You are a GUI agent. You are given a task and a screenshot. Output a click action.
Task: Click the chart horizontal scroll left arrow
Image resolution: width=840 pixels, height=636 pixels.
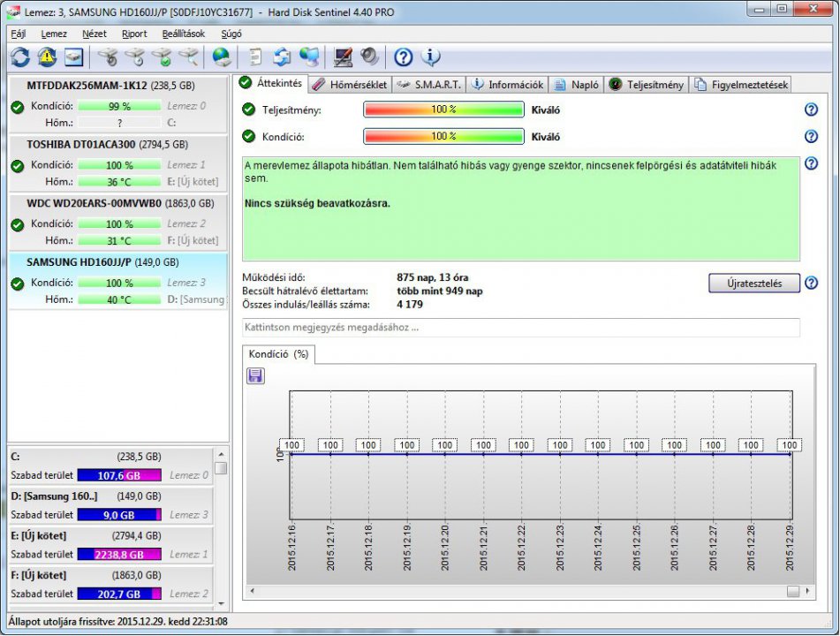(x=253, y=591)
